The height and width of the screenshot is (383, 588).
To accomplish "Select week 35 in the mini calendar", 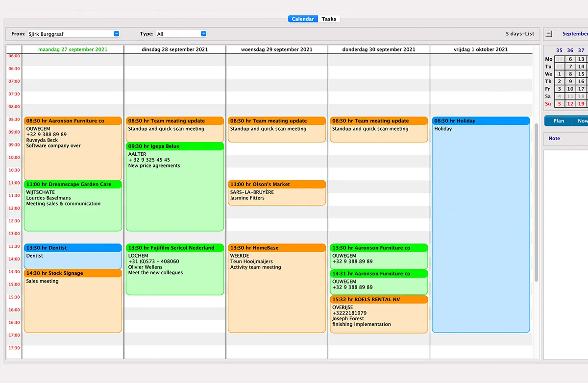I will click(560, 50).
